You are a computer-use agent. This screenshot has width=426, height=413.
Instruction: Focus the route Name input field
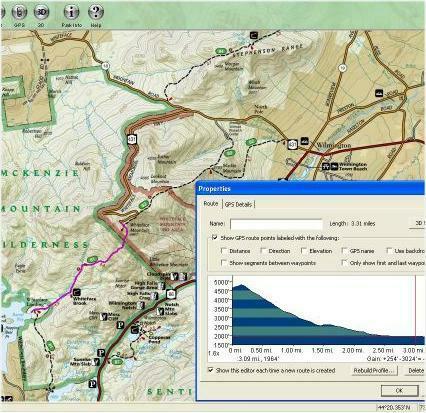(276, 224)
